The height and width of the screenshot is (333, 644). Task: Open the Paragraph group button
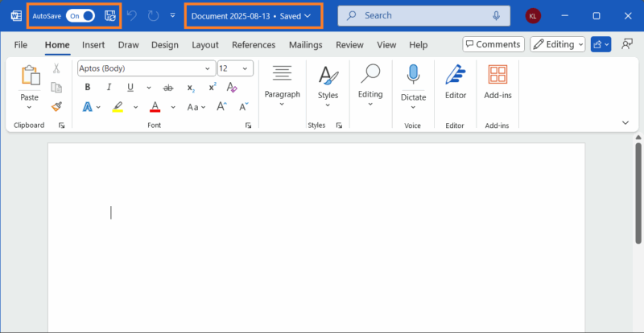283,86
